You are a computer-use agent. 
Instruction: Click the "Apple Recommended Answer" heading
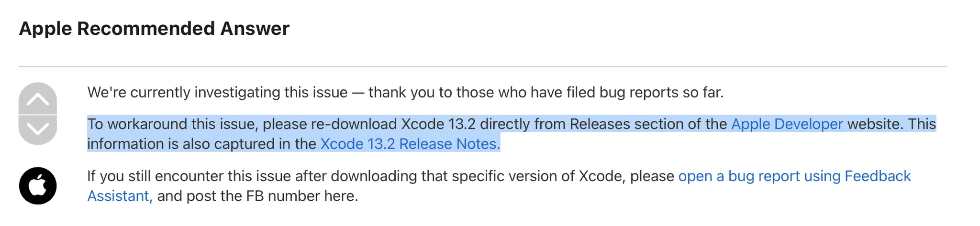tap(154, 29)
